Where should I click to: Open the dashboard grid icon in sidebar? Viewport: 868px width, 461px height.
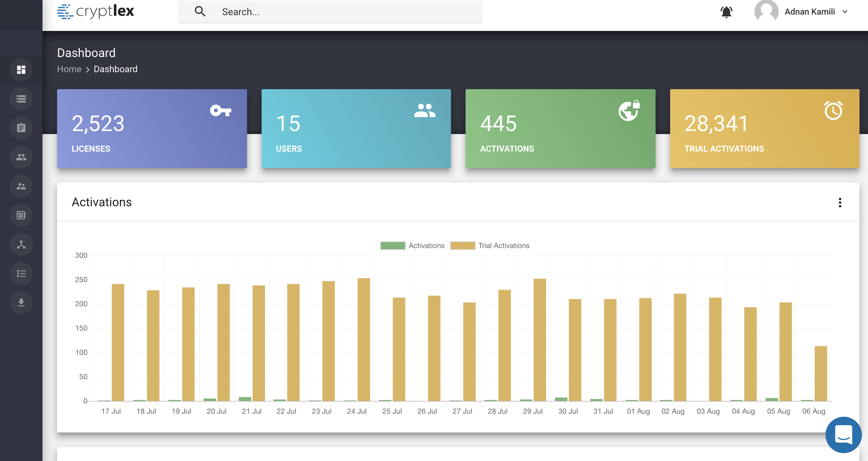click(21, 70)
